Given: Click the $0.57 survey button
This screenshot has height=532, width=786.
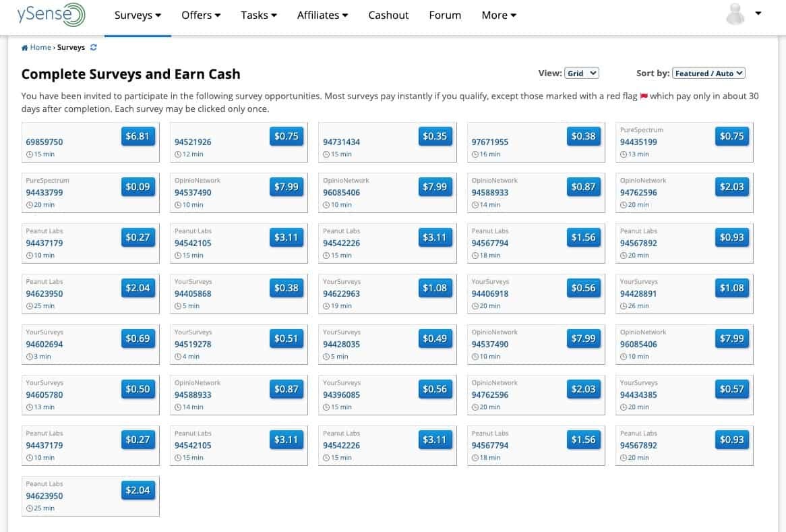Looking at the screenshot, I should 732,390.
